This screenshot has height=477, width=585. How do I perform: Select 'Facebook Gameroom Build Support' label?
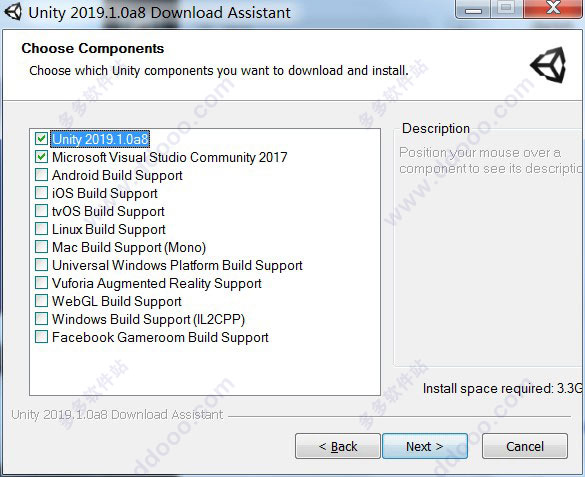pyautogui.click(x=160, y=337)
